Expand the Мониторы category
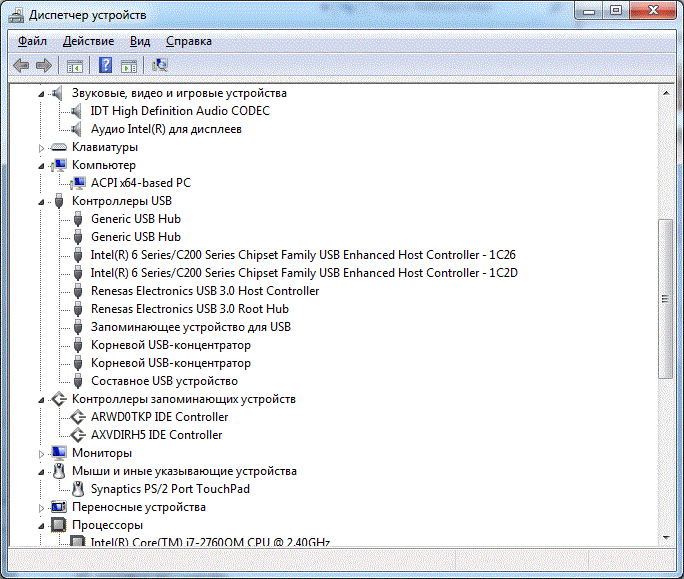The height and width of the screenshot is (579, 684). 42,454
